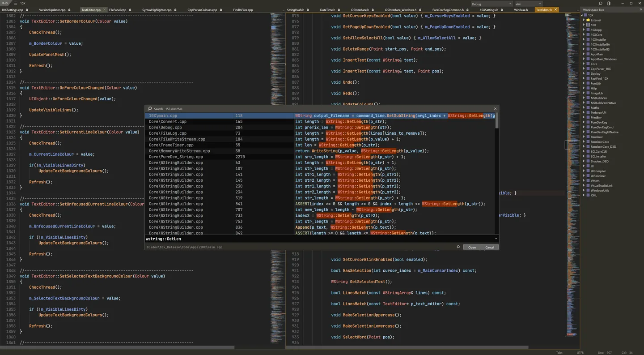Expand the Core project node

point(584,64)
